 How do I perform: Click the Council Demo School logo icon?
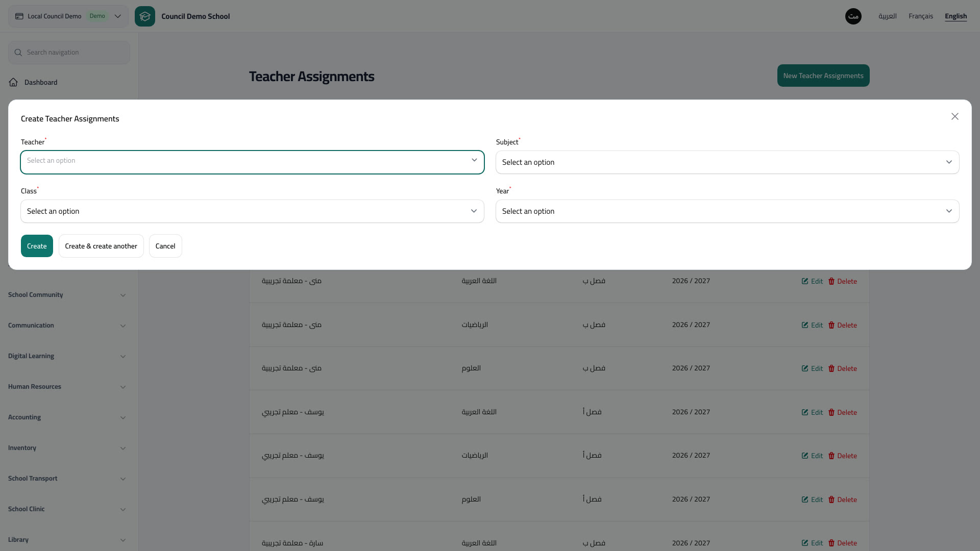coord(145,16)
